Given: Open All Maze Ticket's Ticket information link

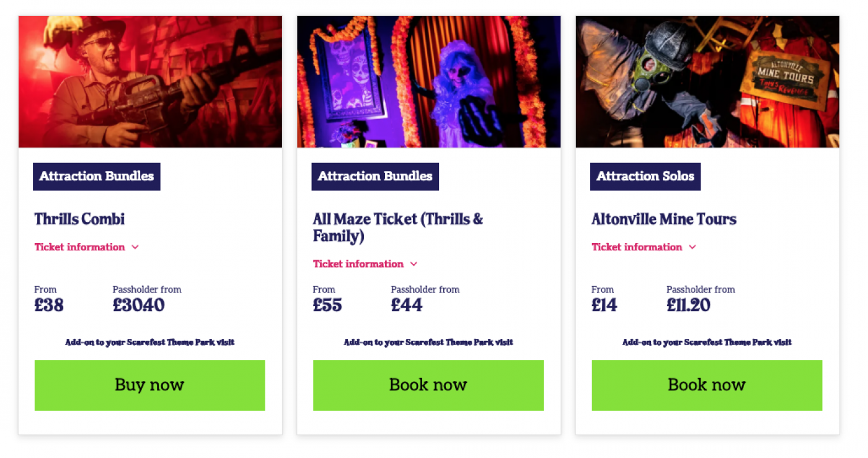Looking at the screenshot, I should [x=358, y=264].
